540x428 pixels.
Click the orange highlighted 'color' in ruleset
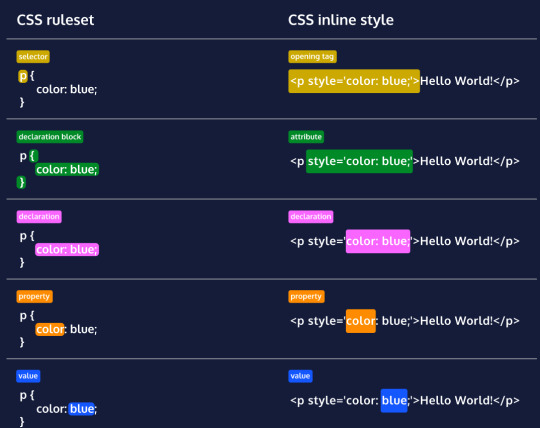point(50,329)
